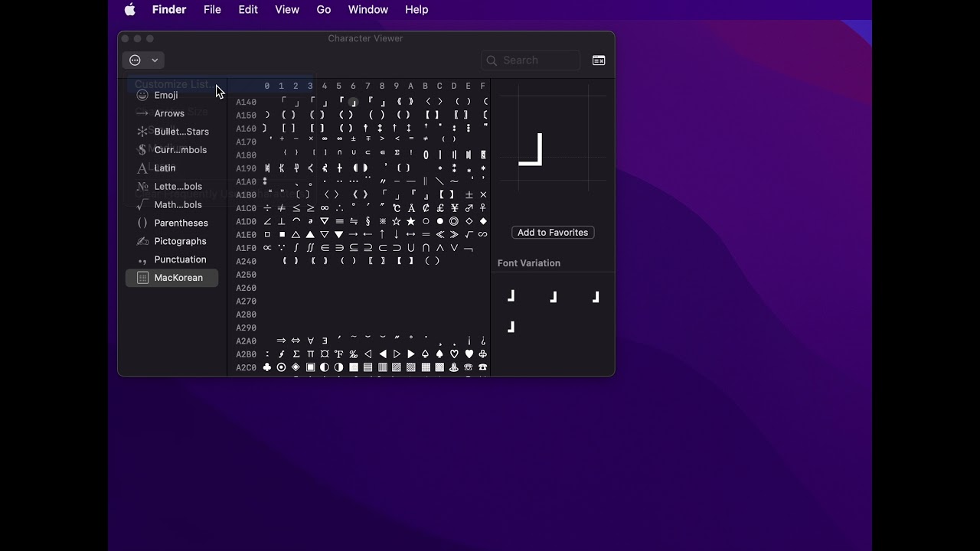Select the single integral sign ∫
This screenshot has width=980, height=551.
click(296, 248)
